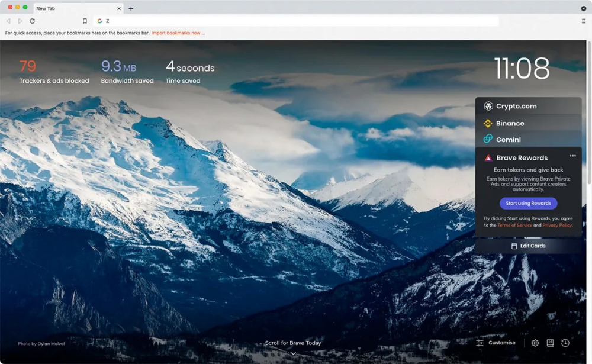This screenshot has height=364, width=592.
Task: Close the New Tab tab
Action: pos(119,8)
